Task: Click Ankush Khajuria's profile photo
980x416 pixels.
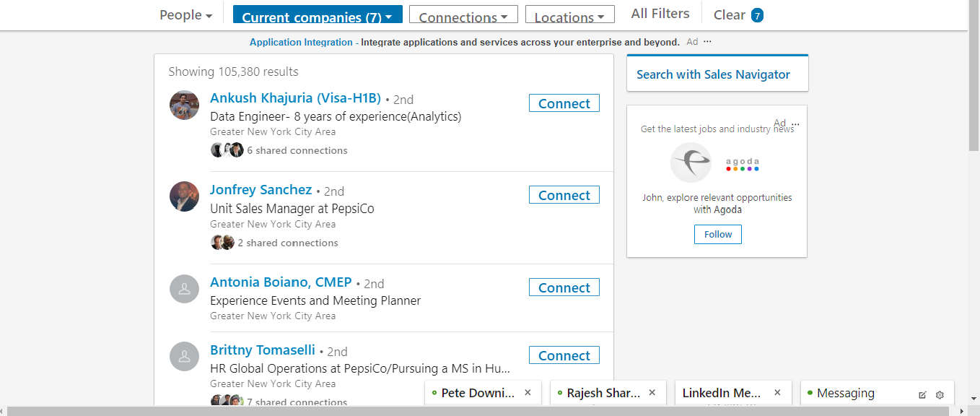Action: coord(184,105)
